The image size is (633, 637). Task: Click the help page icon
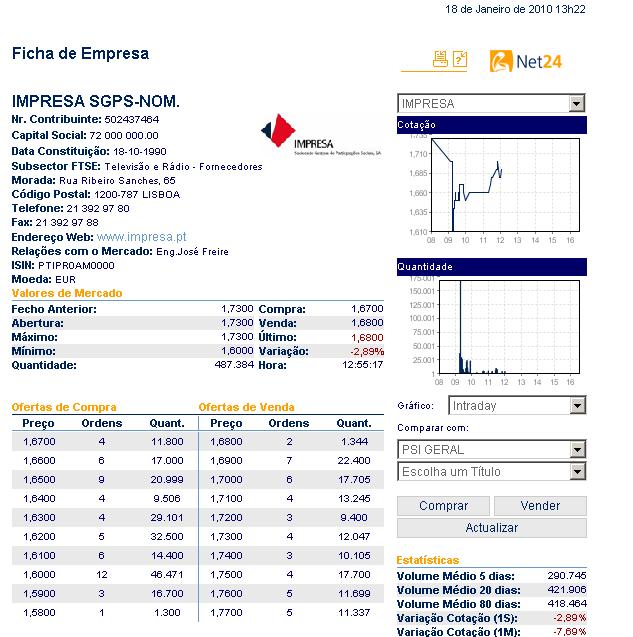point(460,59)
